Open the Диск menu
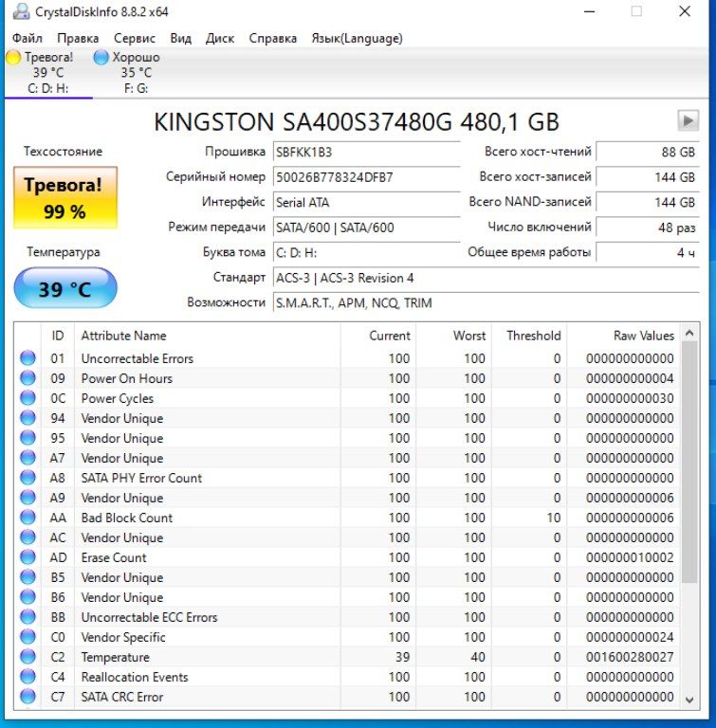The width and height of the screenshot is (716, 728). point(220,38)
